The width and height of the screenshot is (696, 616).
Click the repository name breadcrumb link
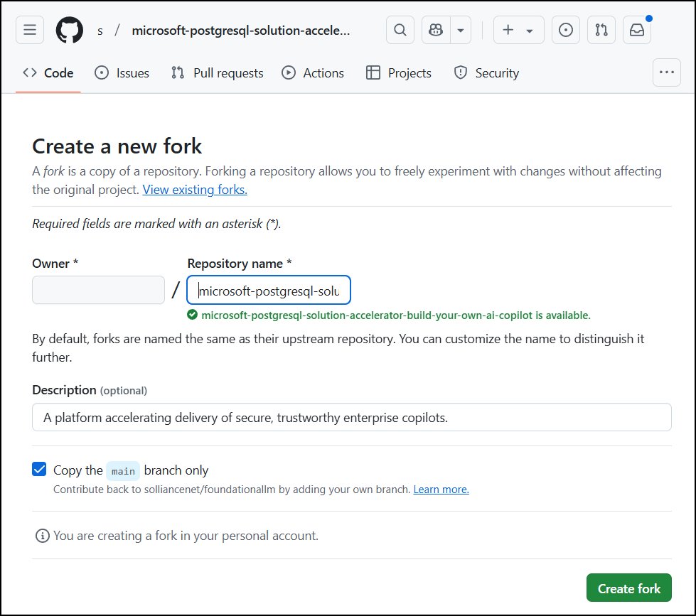(241, 31)
